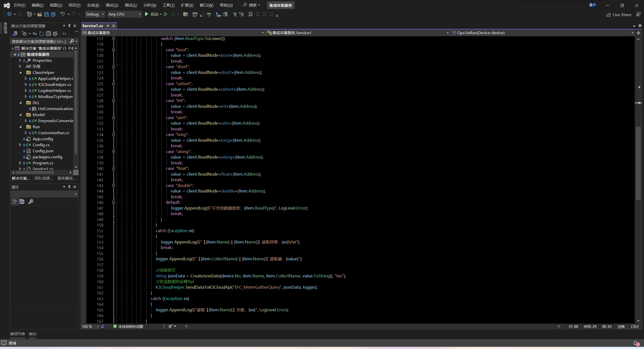Open the 集成采集服务.Service1 class dropdown
This screenshot has width=644, height=349.
tap(358, 33)
